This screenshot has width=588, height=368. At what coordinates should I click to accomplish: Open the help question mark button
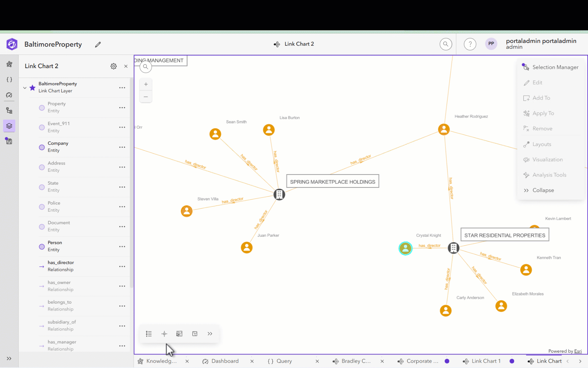470,44
